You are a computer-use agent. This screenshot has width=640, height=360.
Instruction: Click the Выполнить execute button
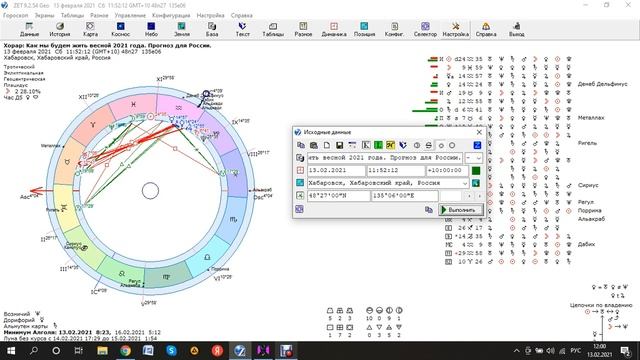460,210
